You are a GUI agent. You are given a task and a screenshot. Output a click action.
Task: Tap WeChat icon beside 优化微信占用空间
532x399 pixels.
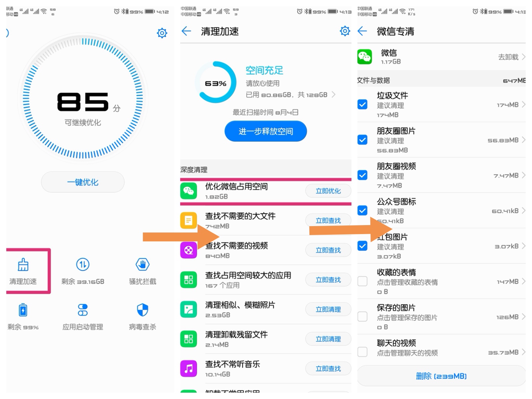[x=189, y=191]
